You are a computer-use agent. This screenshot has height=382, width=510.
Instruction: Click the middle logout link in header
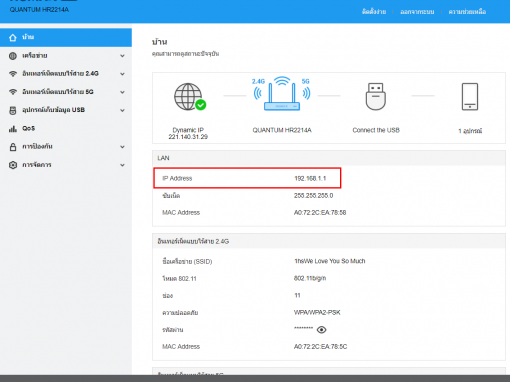pos(417,12)
